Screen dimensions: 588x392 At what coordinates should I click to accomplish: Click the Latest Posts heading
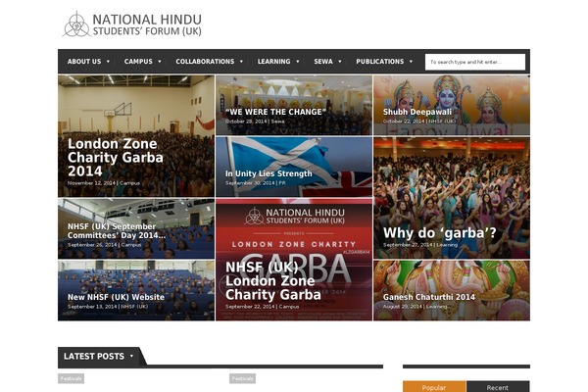click(94, 356)
